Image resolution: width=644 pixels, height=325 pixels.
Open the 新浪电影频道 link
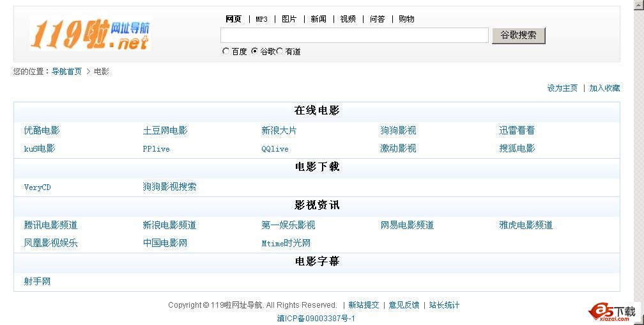[x=169, y=225]
